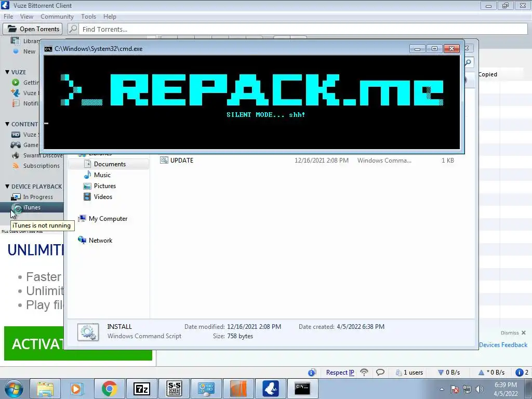Screen dimensions: 532x399
Task: Click the magnifier icon beside Find Torrents
Action: coord(73,29)
